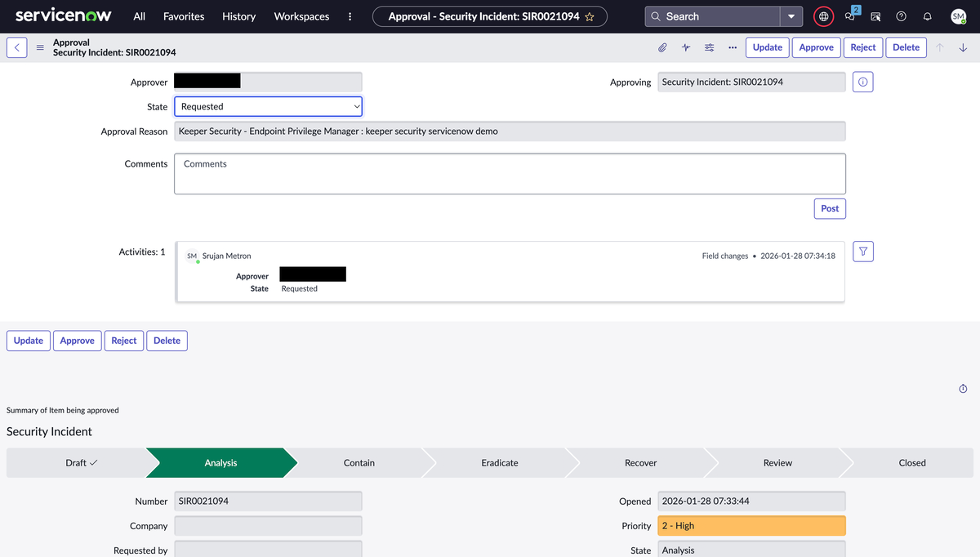Image resolution: width=980 pixels, height=557 pixels.
Task: Open the Workspaces menu
Action: click(x=301, y=16)
